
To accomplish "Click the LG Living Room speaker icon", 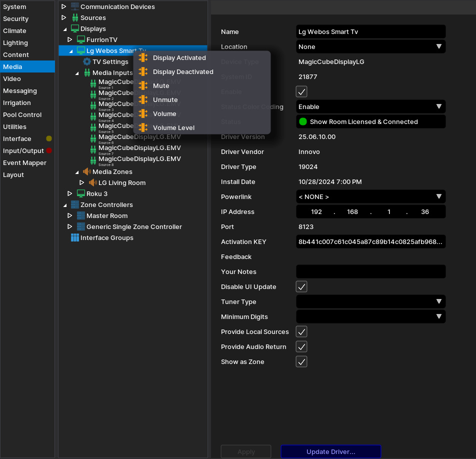I will click(93, 182).
